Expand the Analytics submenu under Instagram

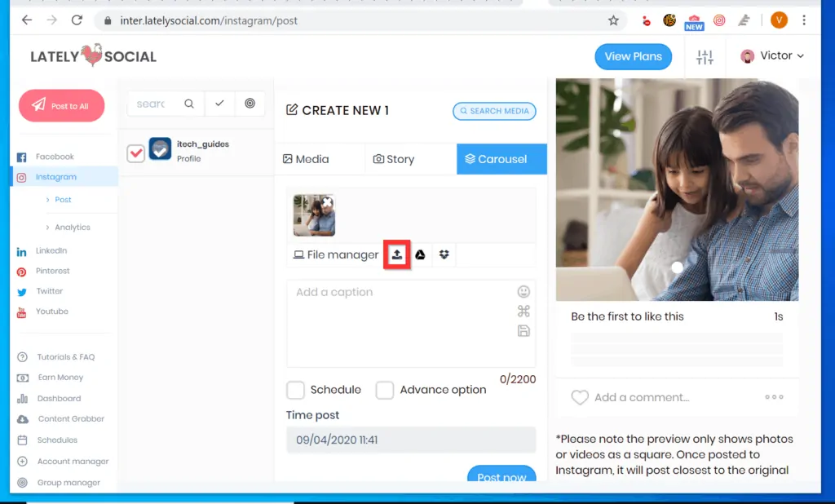pos(72,228)
